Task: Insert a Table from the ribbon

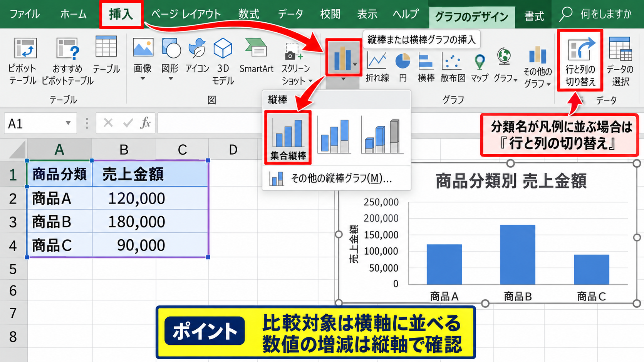Action: (x=106, y=55)
